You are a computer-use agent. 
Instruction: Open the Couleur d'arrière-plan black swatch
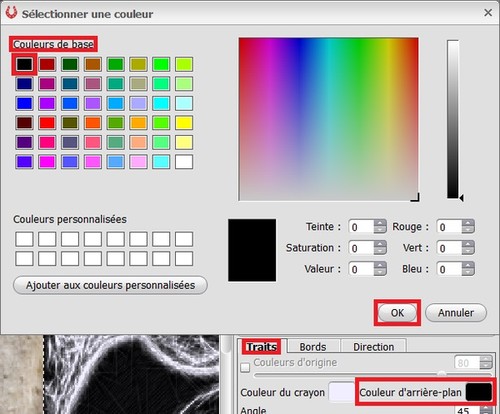point(479,392)
